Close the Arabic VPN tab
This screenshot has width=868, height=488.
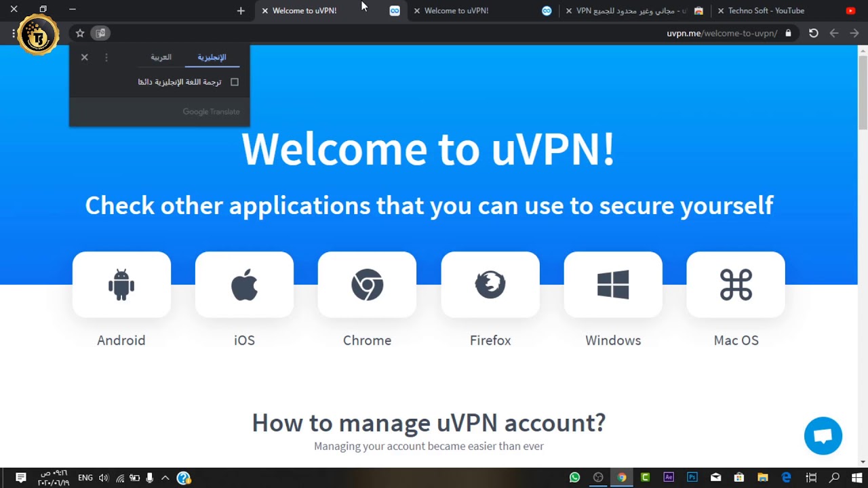click(569, 11)
